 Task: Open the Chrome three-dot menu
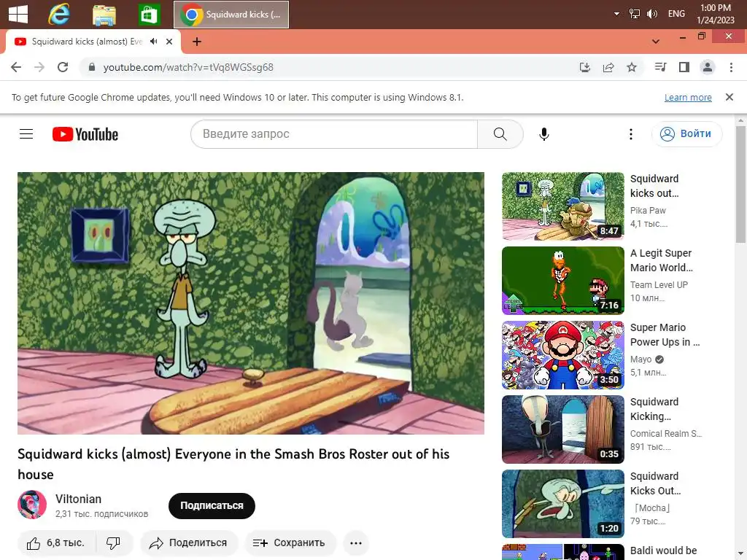tap(731, 67)
